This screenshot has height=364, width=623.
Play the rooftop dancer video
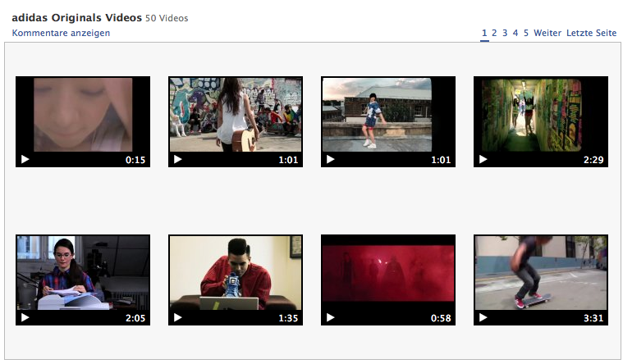coord(330,160)
